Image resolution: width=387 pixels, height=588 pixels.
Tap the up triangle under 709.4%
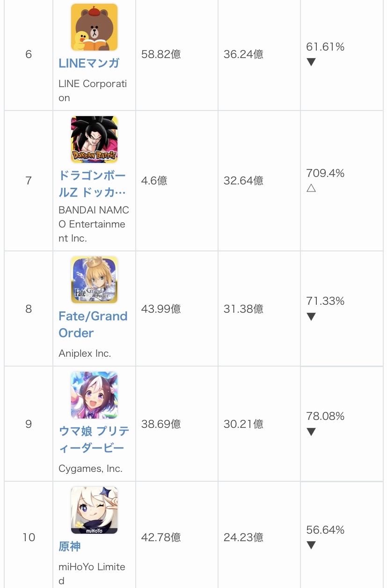tap(311, 189)
